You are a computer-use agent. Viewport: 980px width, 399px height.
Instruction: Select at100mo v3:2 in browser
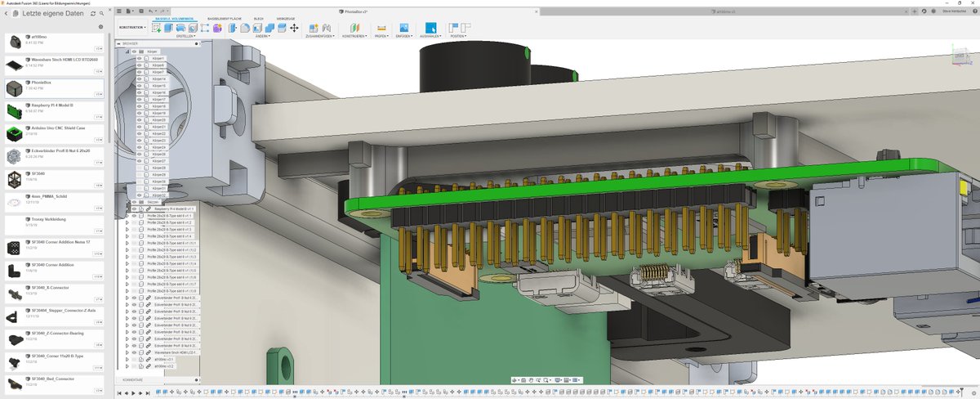coord(164,366)
